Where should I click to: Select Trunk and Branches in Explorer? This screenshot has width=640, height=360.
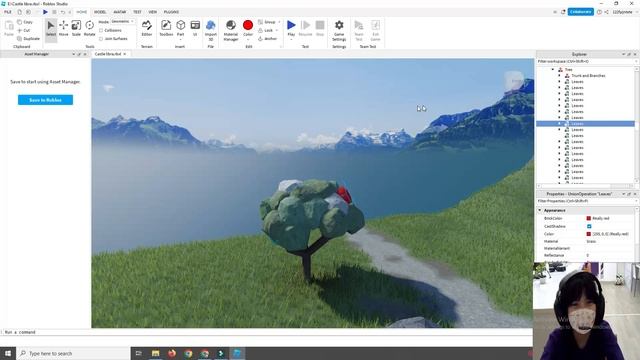tap(588, 76)
